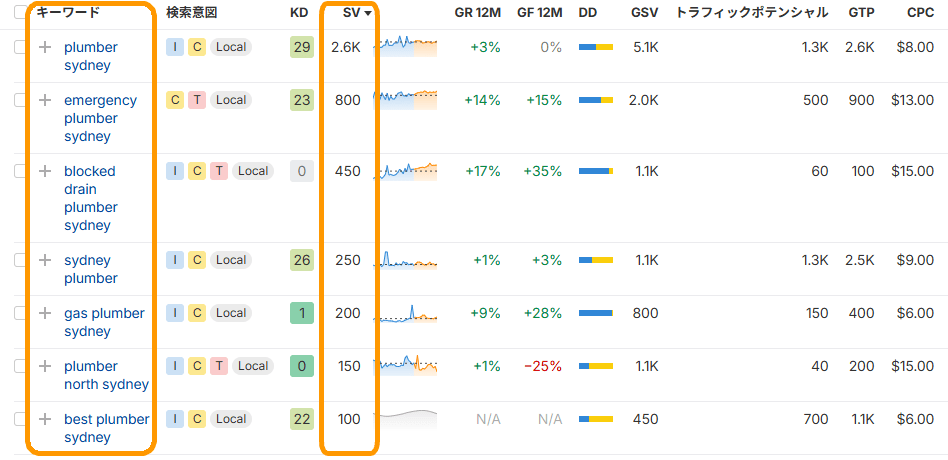Viewport: 948px width, 460px height.
Task: Select the 'sydney plumber' row checkbox
Action: [x=20, y=260]
